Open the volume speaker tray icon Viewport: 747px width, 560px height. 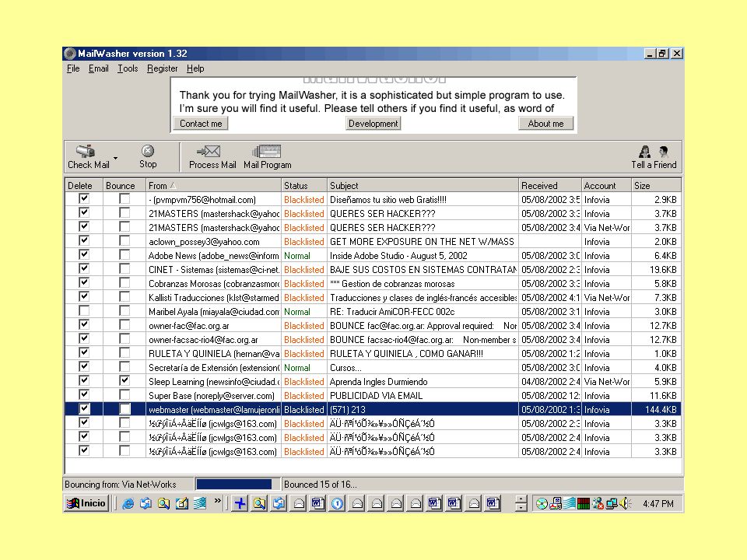click(x=626, y=503)
